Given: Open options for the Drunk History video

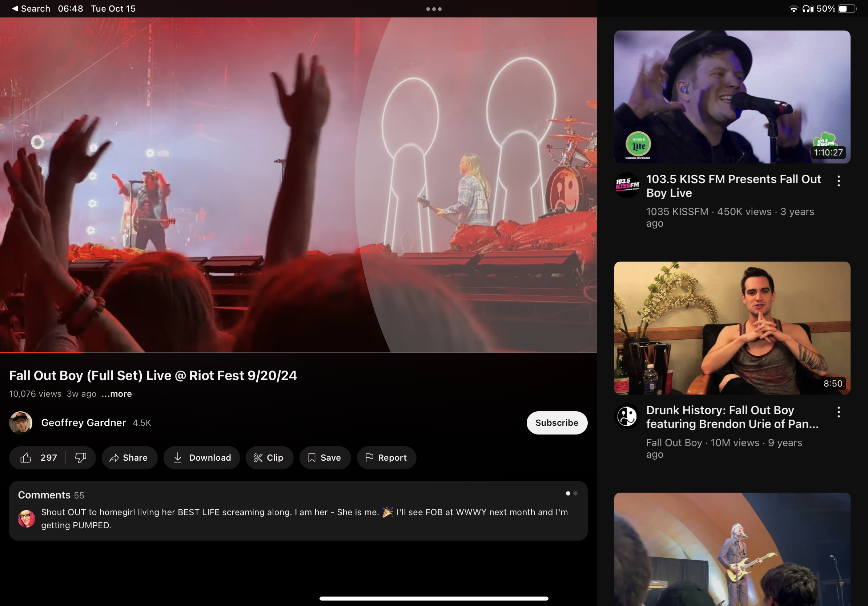Looking at the screenshot, I should [x=839, y=412].
